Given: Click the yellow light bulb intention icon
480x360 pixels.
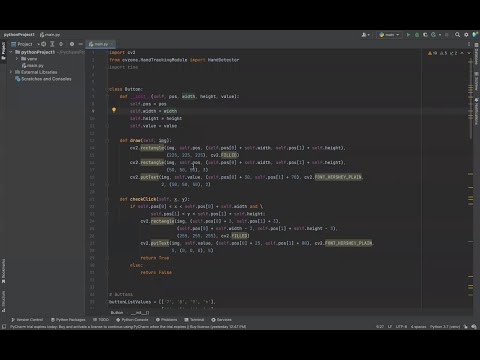Looking at the screenshot, I should tap(114, 110).
